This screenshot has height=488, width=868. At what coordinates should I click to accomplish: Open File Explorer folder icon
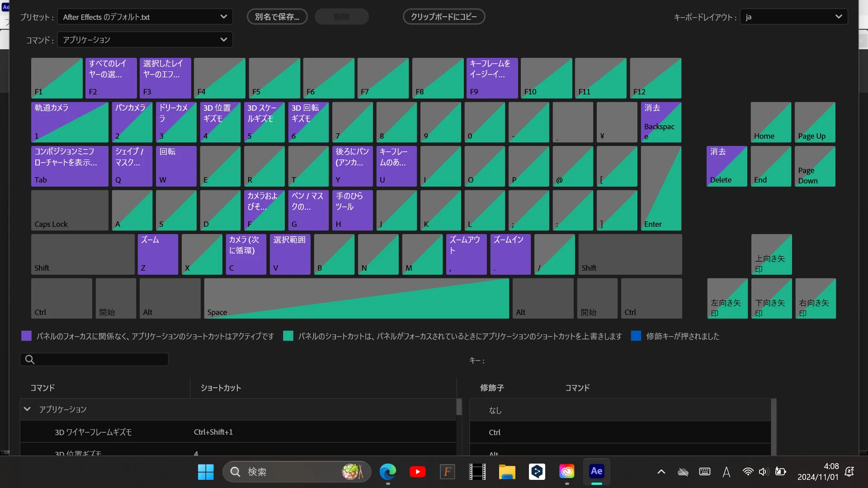[x=507, y=472]
